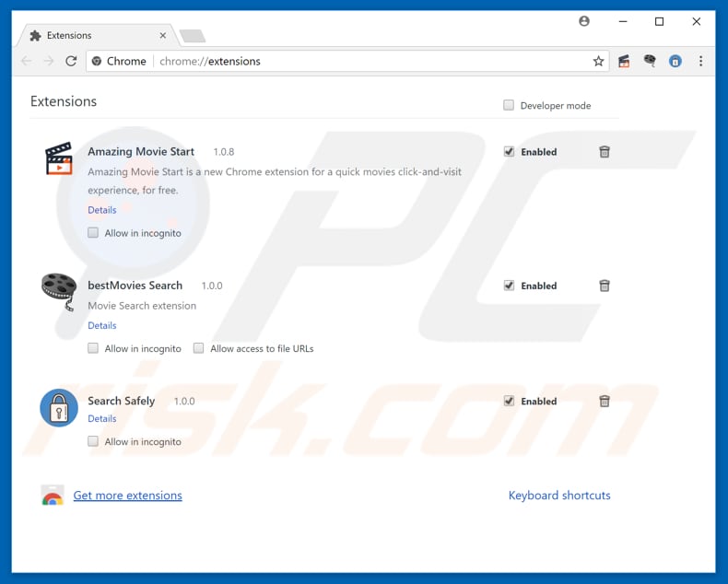The image size is (728, 584).
Task: Click Get more extensions link
Action: pos(128,496)
